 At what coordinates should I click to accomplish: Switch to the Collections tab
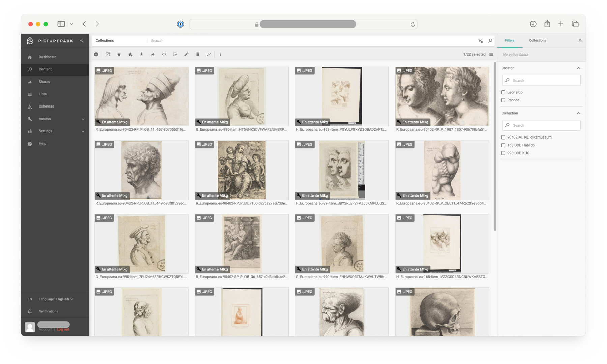tap(538, 40)
